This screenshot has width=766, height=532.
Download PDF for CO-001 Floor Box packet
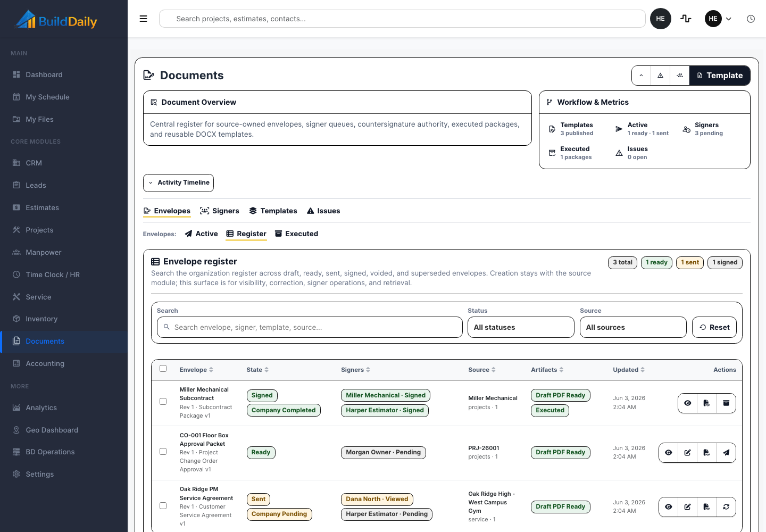[707, 453]
